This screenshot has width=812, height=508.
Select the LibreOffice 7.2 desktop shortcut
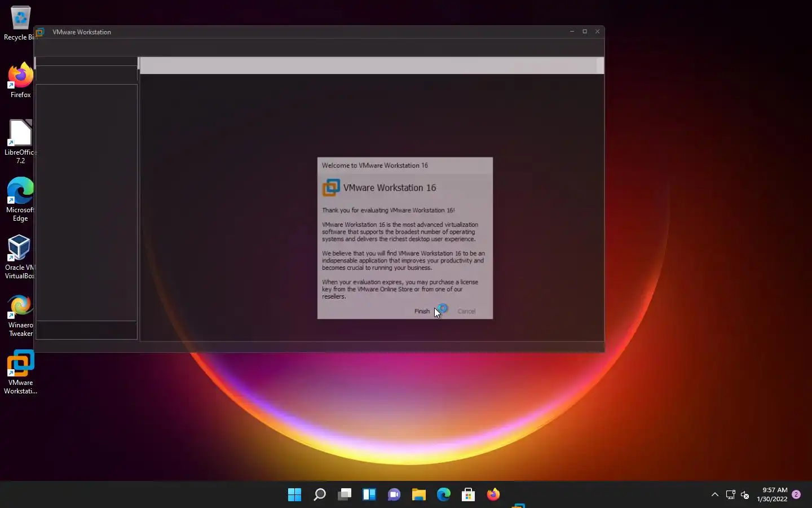20,142
